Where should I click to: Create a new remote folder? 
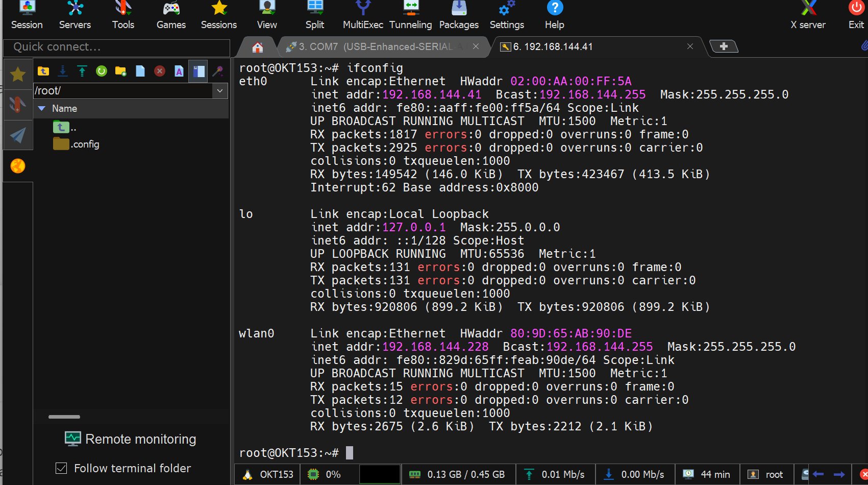[x=121, y=71]
